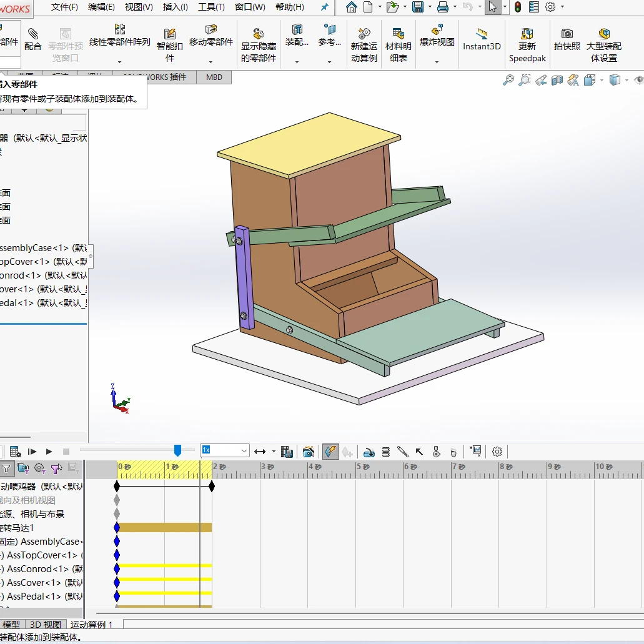Expand Assembly Features dropdown arrow
This screenshot has width=644, height=644.
pos(297,62)
